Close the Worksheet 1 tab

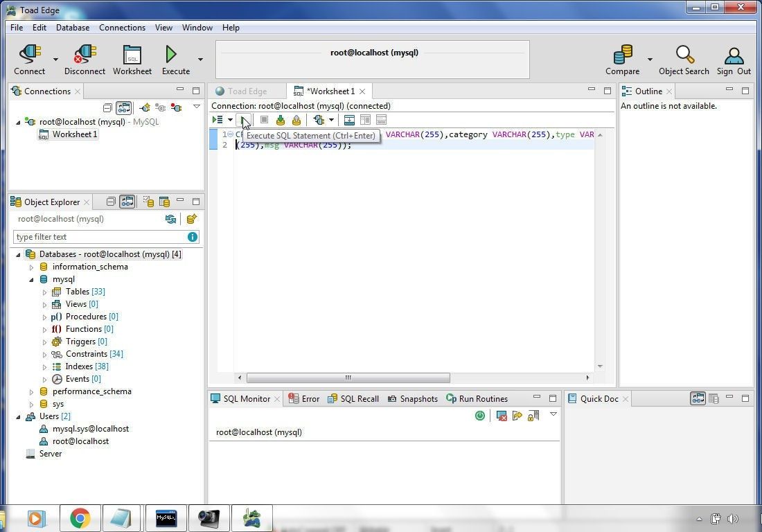(362, 91)
